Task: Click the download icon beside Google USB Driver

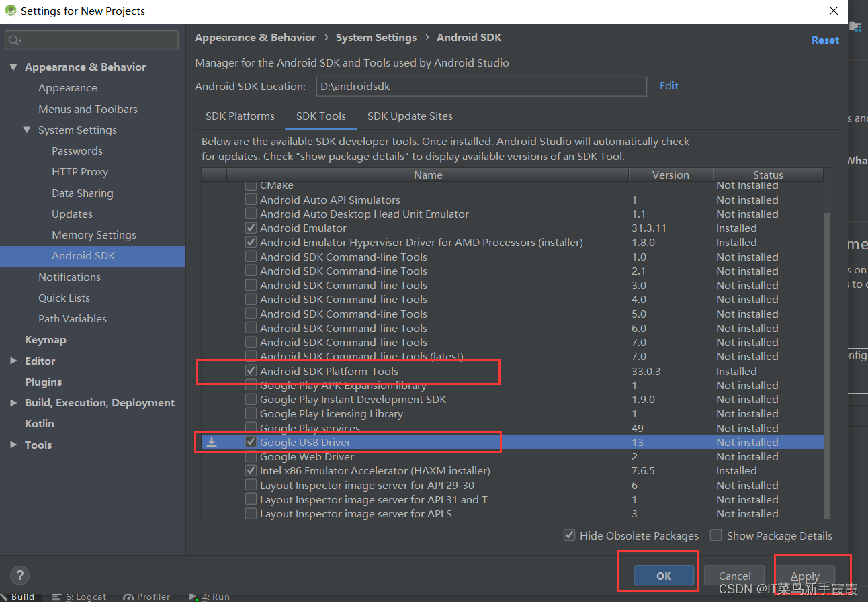Action: (212, 442)
